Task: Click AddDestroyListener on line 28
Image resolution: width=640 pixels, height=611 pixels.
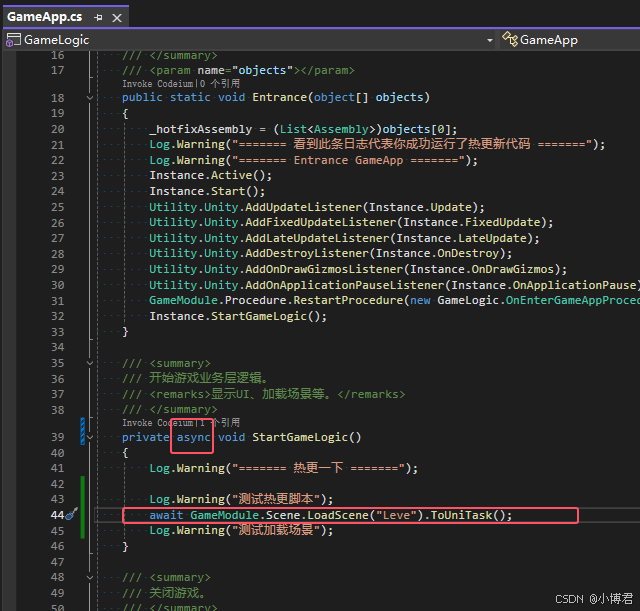Action: coord(307,253)
